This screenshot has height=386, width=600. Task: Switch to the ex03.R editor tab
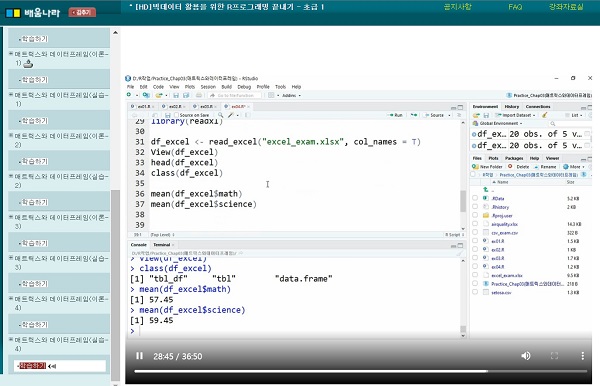point(206,106)
